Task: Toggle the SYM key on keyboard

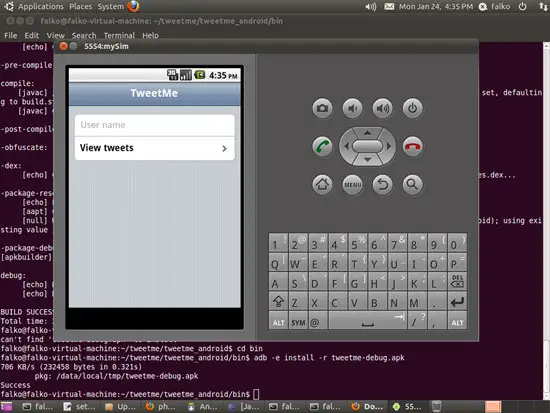Action: [x=298, y=322]
